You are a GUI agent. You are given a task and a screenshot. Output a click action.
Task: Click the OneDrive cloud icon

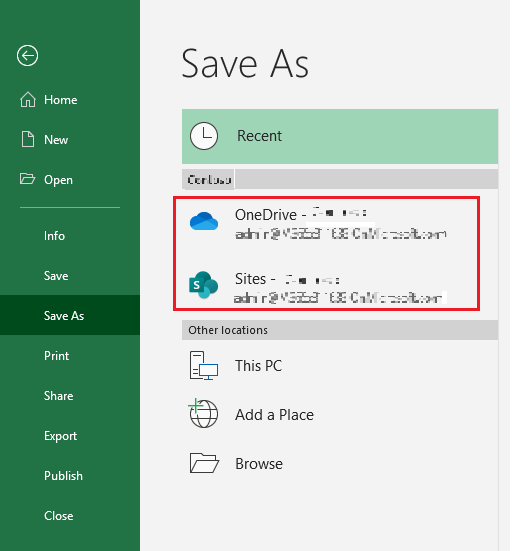(204, 221)
